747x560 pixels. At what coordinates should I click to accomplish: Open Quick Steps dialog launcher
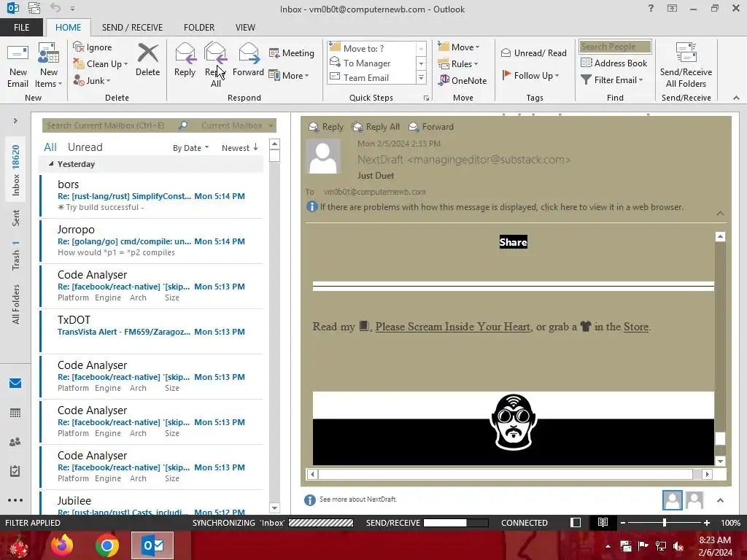pos(426,98)
